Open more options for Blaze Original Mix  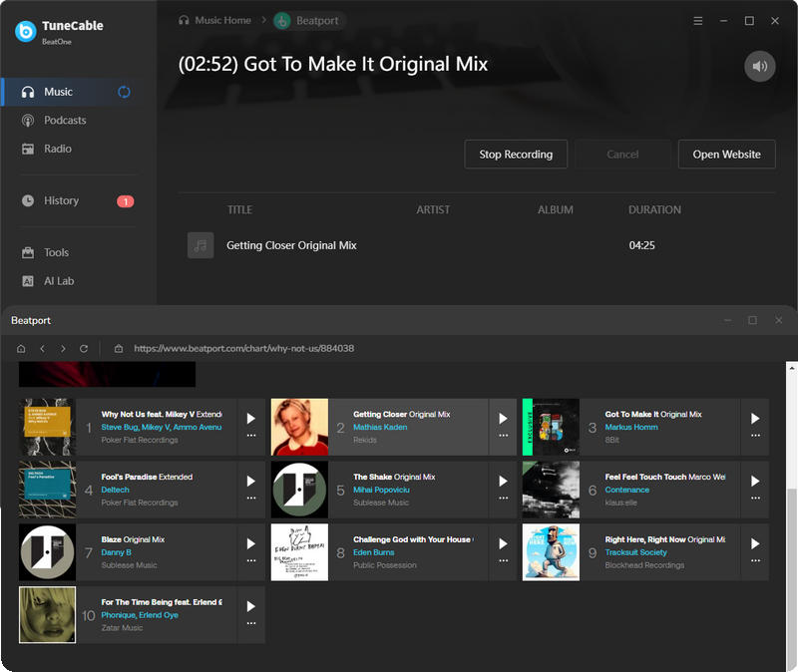coord(251,561)
